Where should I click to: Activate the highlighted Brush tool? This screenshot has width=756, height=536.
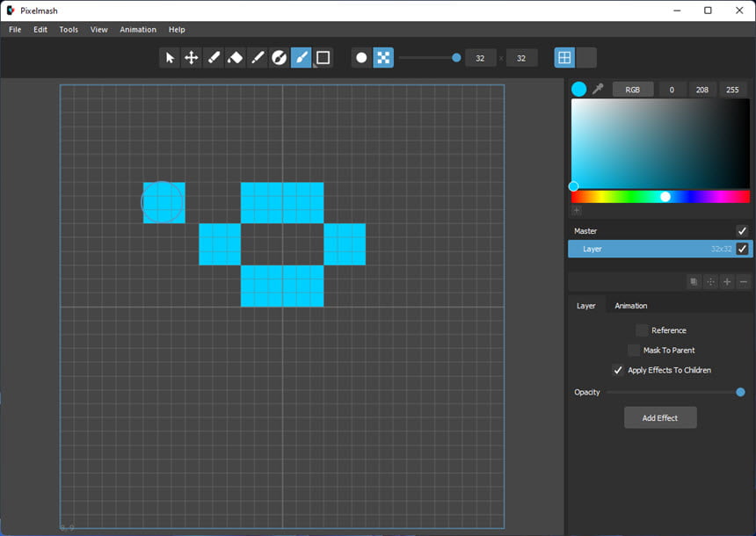click(x=301, y=58)
